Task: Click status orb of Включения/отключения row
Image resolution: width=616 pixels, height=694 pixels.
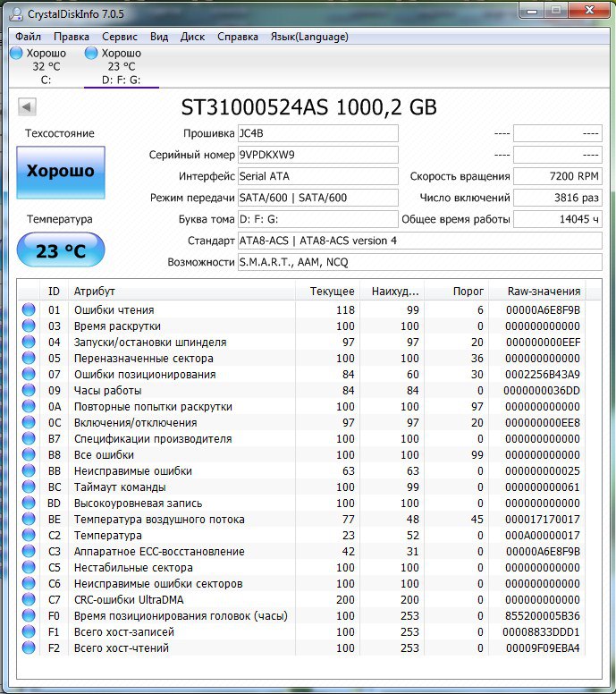Action: point(29,422)
